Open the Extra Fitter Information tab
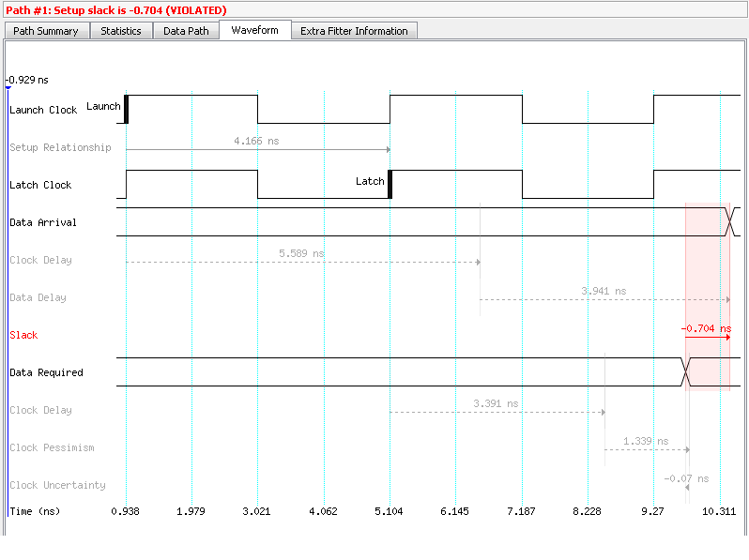This screenshot has height=560, width=749. coord(354,31)
